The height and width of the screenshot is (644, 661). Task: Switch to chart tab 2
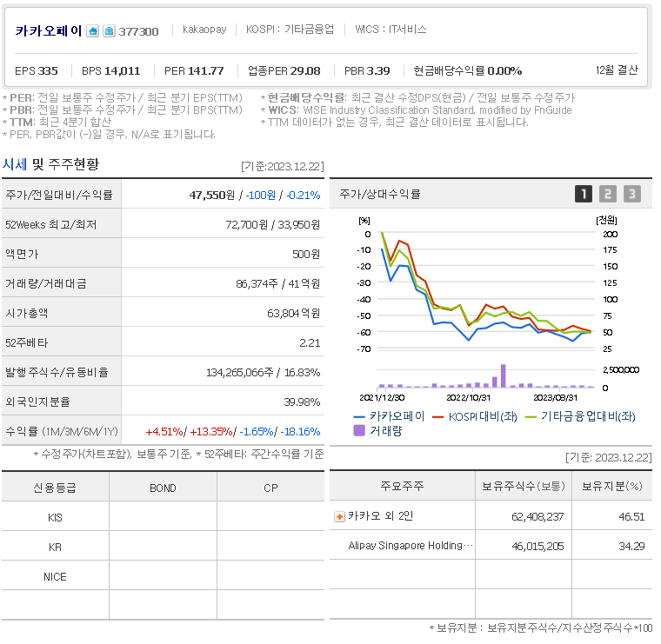[x=608, y=194]
